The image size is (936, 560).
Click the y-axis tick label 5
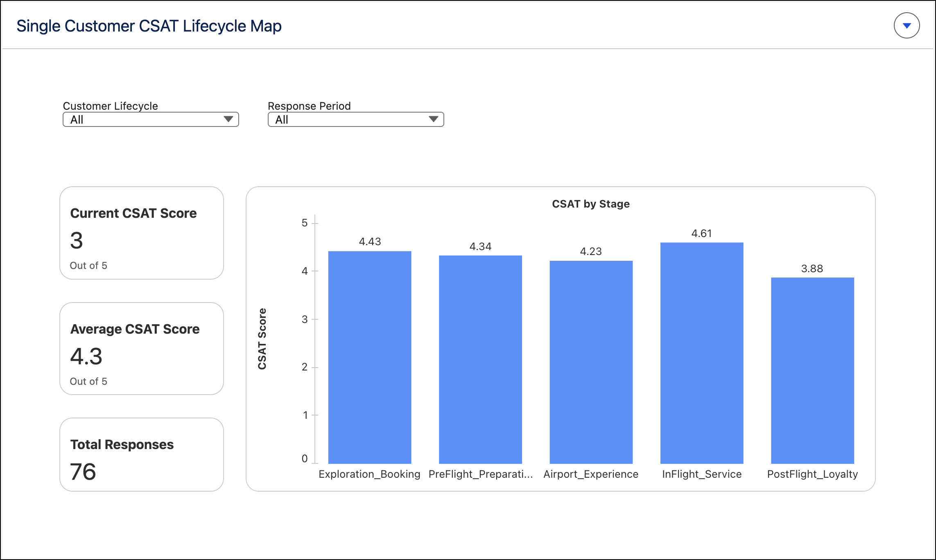pos(305,223)
